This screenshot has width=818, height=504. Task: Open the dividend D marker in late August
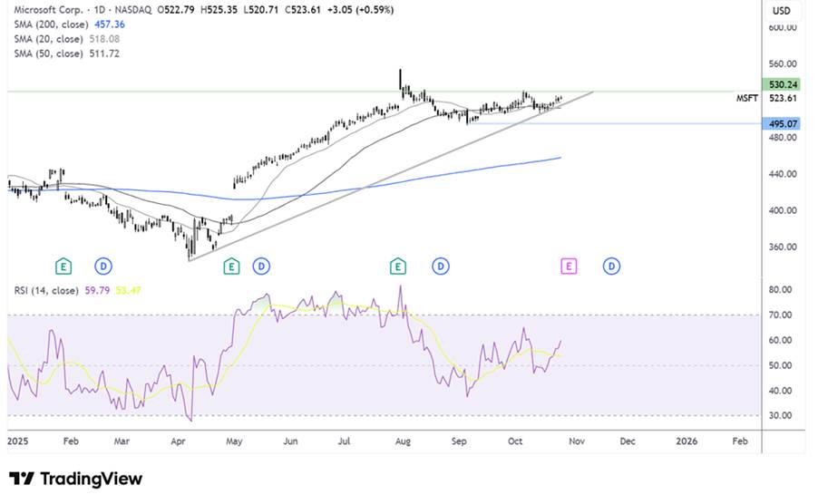[x=441, y=267]
